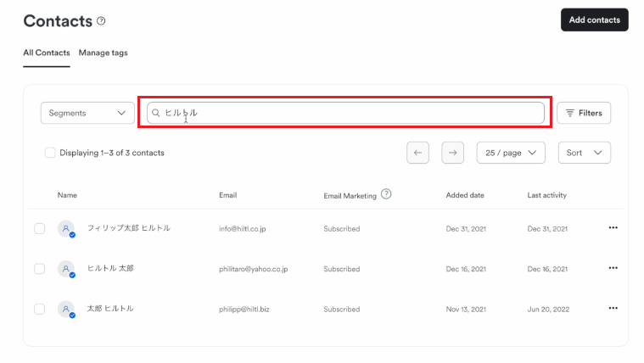Check the box for philipp@hiltl.biz row

coord(39,310)
